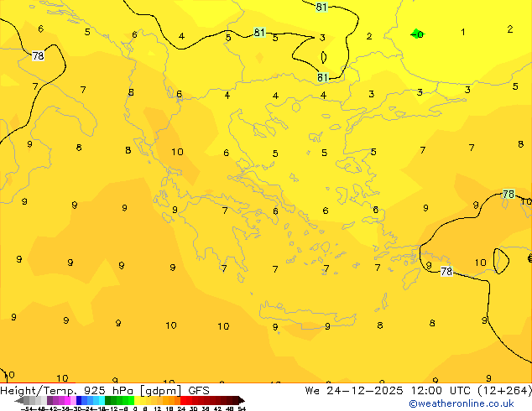Screen dimensions: 532x411
Task: Click the topmost 81 contour label
Action: pos(321,7)
